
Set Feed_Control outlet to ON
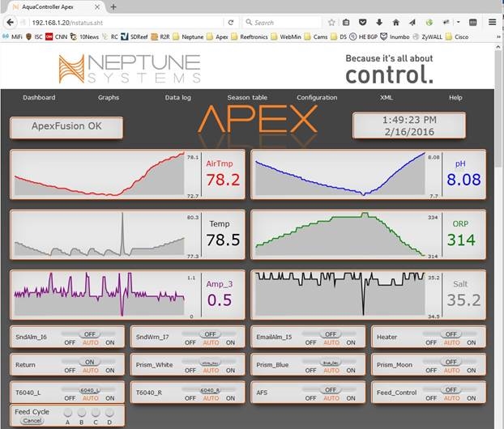[472, 398]
